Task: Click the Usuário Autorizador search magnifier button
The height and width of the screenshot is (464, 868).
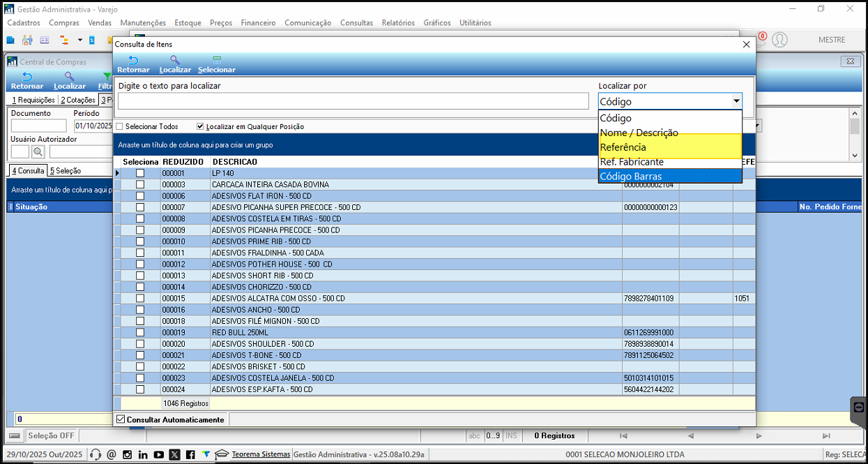Action: [38, 151]
